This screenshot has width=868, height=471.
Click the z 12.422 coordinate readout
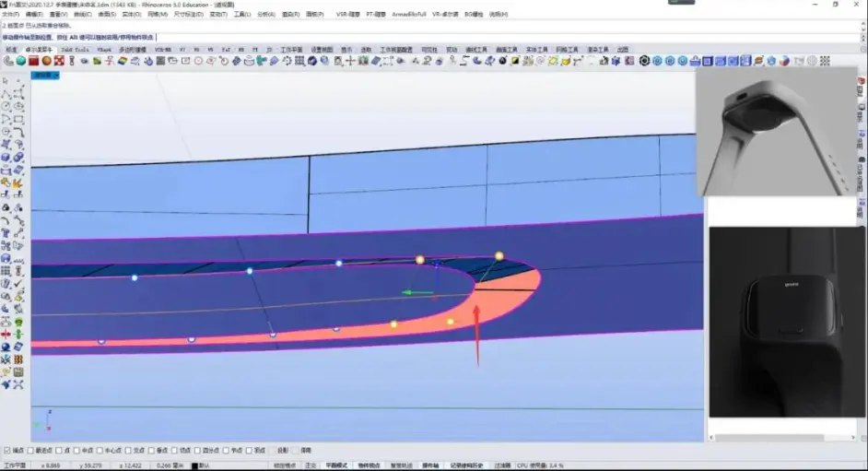pos(130,465)
